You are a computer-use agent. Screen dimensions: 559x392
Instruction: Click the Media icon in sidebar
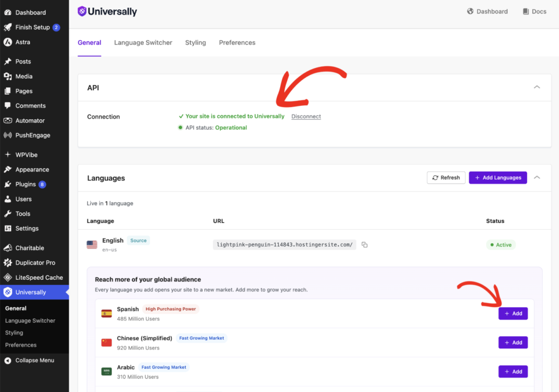(x=8, y=76)
